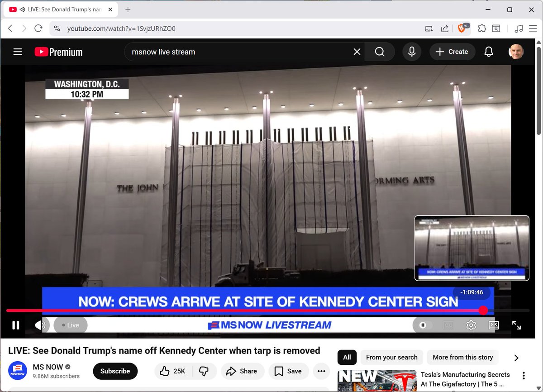Open the sidebar search panel icon
This screenshot has width=543, height=392.
pyautogui.click(x=496, y=29)
